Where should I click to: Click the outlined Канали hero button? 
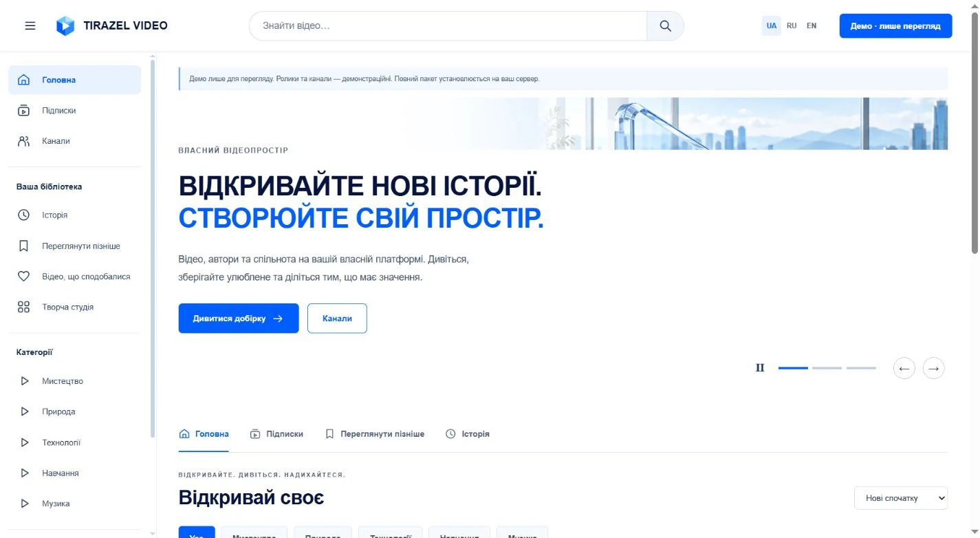point(337,319)
